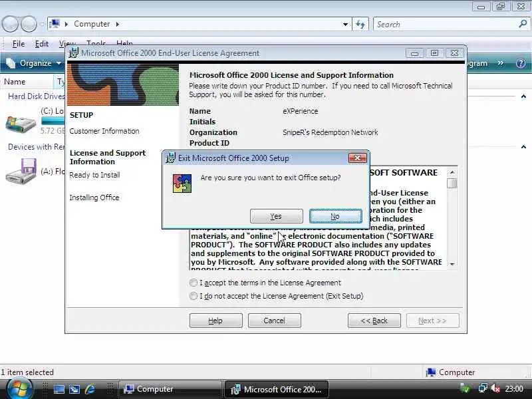Click Switch between windows quick launch icon
Image resolution: width=532 pixels, height=399 pixels.
click(74, 389)
